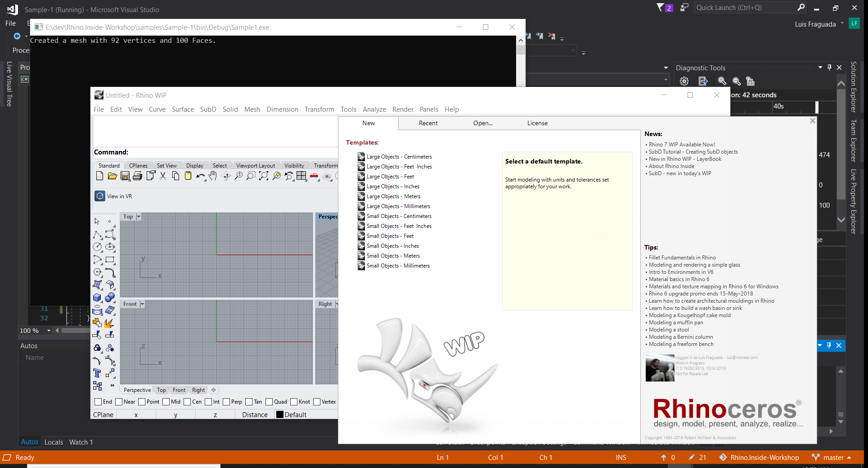Click Diagnostic Tools zoom in icon
This screenshot has width=868, height=468.
coord(722,81)
